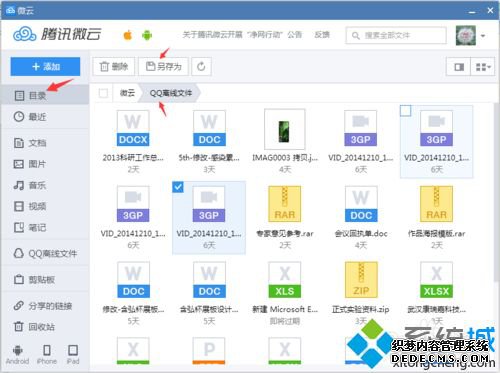Select the 专家意见参考.rar archive
The height and width of the screenshot is (373, 500).
pyautogui.click(x=285, y=217)
